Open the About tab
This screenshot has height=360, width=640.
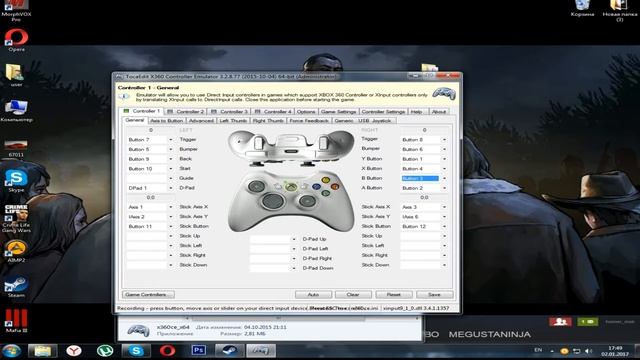pyautogui.click(x=439, y=111)
